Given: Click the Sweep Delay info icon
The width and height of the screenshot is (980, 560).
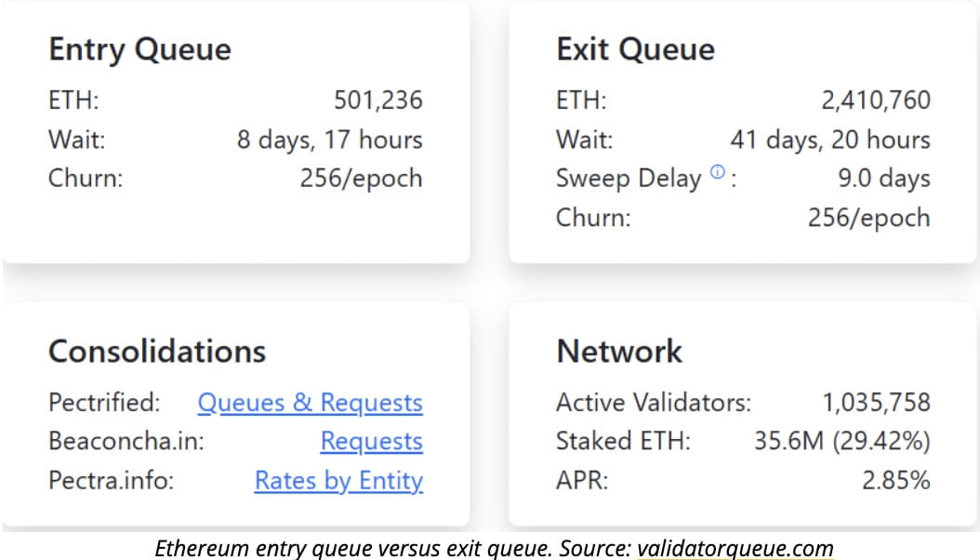Looking at the screenshot, I should pyautogui.click(x=716, y=172).
